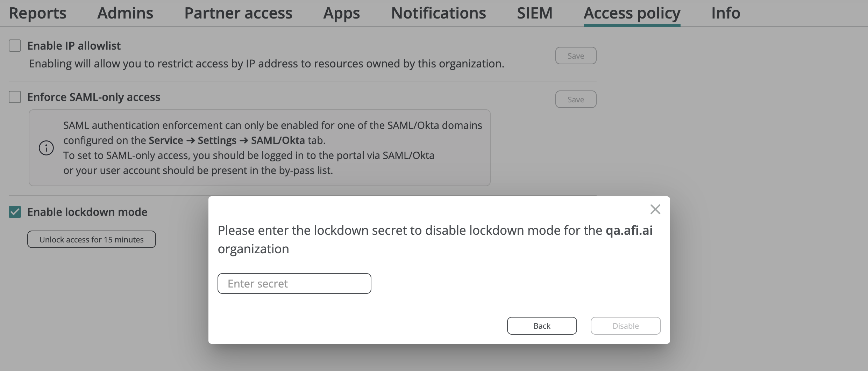Go to Partner access tab
The height and width of the screenshot is (371, 868).
coord(238,13)
